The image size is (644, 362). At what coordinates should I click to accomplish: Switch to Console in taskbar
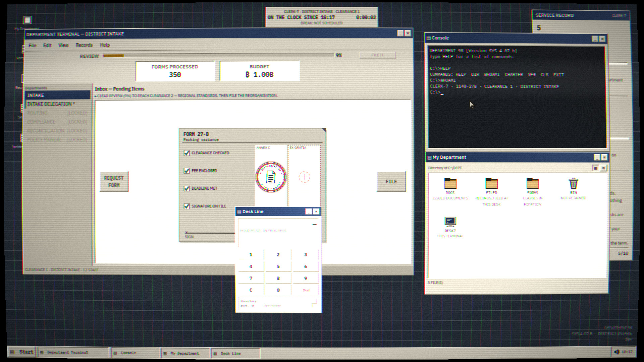point(136,353)
